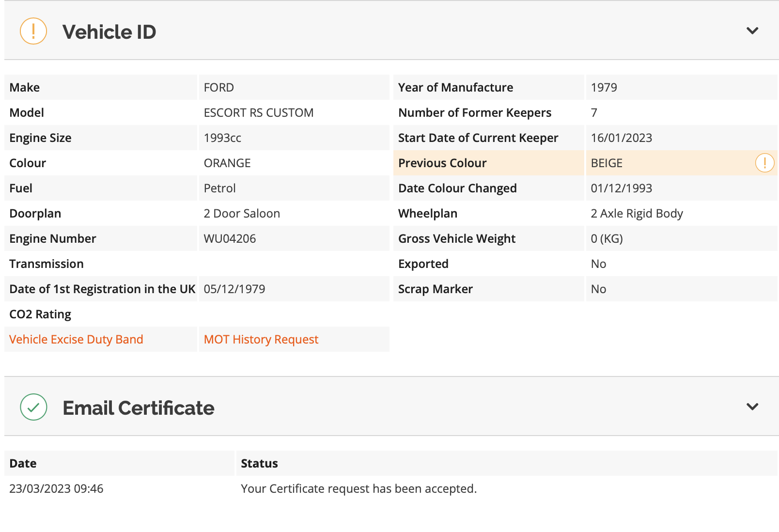Select the Exported value No
Image resolution: width=779 pixels, height=532 pixels.
[x=599, y=264]
